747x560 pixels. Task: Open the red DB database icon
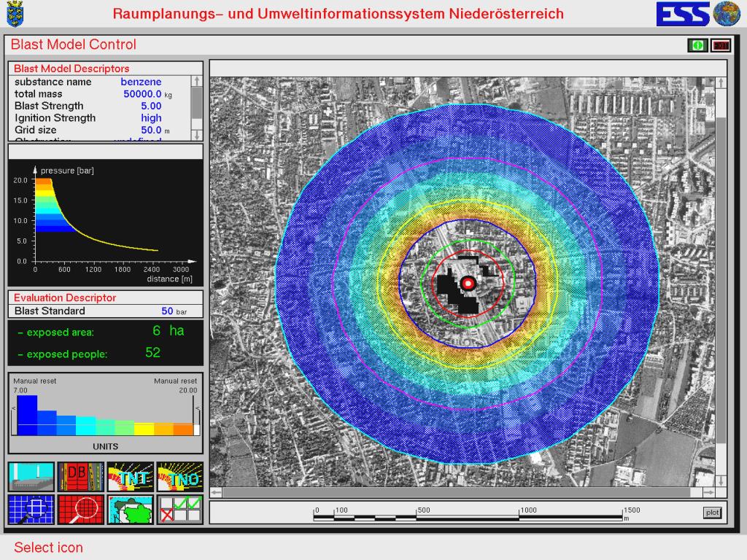80,476
